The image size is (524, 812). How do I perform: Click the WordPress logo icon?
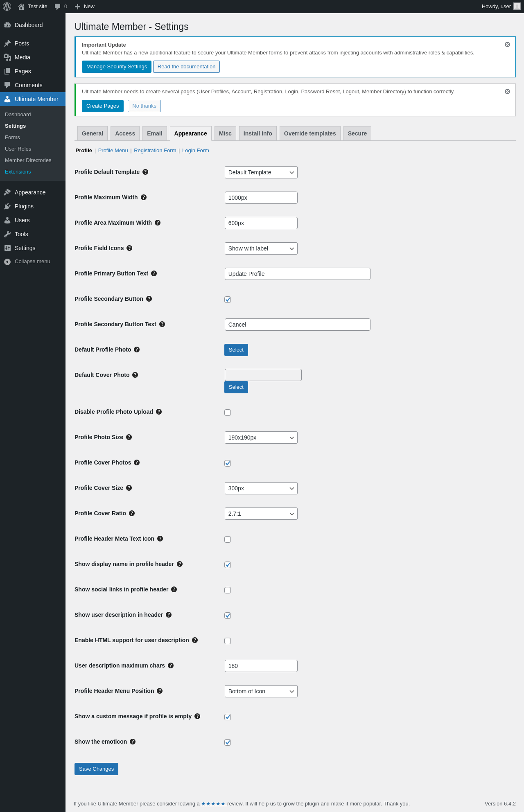pyautogui.click(x=7, y=7)
